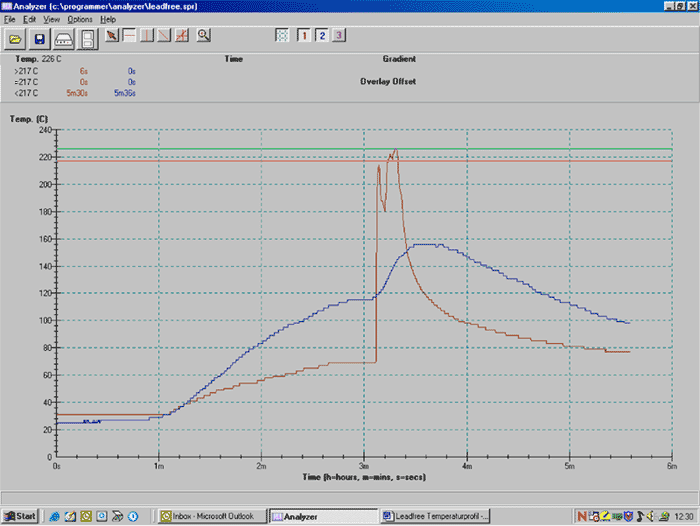
Task: Click the Time (h=hours, m=mins, s=secs) axis title
Action: (364, 477)
